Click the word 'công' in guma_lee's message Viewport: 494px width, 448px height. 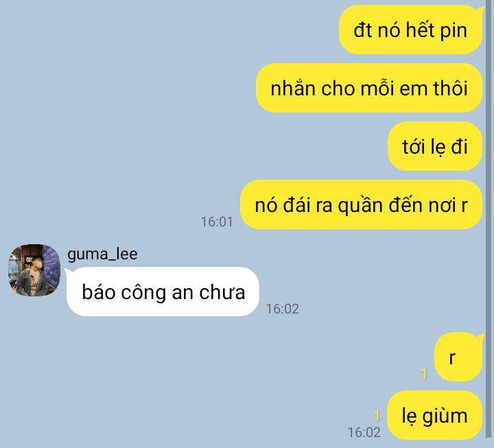click(143, 293)
